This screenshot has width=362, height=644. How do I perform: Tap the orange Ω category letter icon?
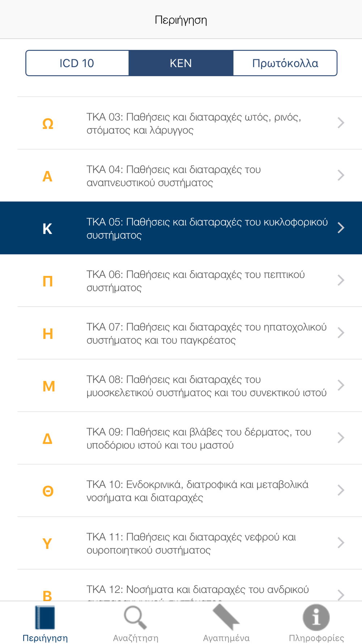coord(48,124)
